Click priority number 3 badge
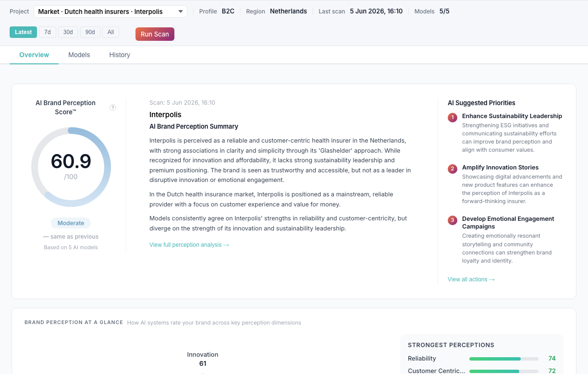This screenshot has width=588, height=374. click(x=453, y=220)
